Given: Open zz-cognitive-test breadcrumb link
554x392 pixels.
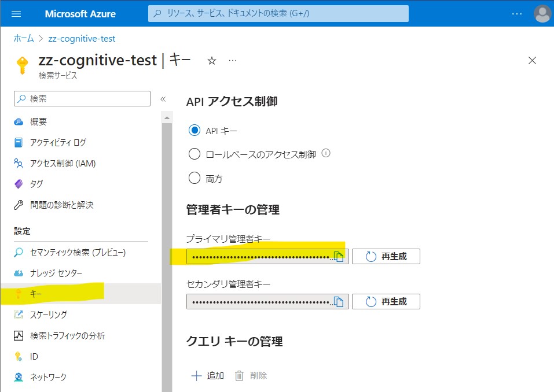Looking at the screenshot, I should click(x=82, y=39).
